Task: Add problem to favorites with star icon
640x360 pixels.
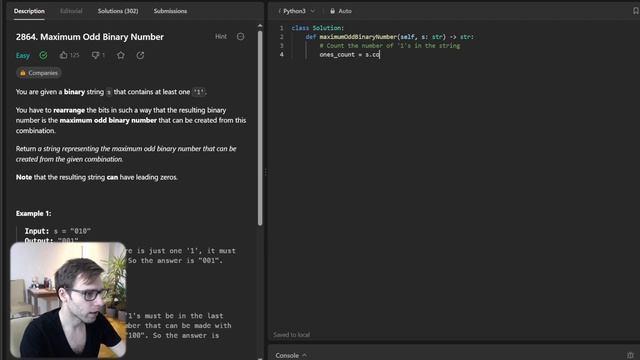Action: 120,55
